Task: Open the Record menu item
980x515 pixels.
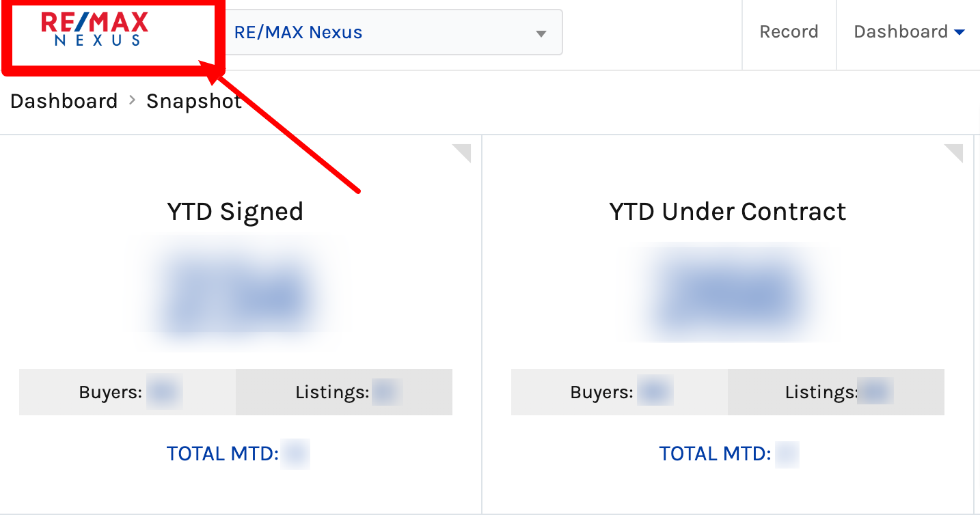Action: coord(789,31)
